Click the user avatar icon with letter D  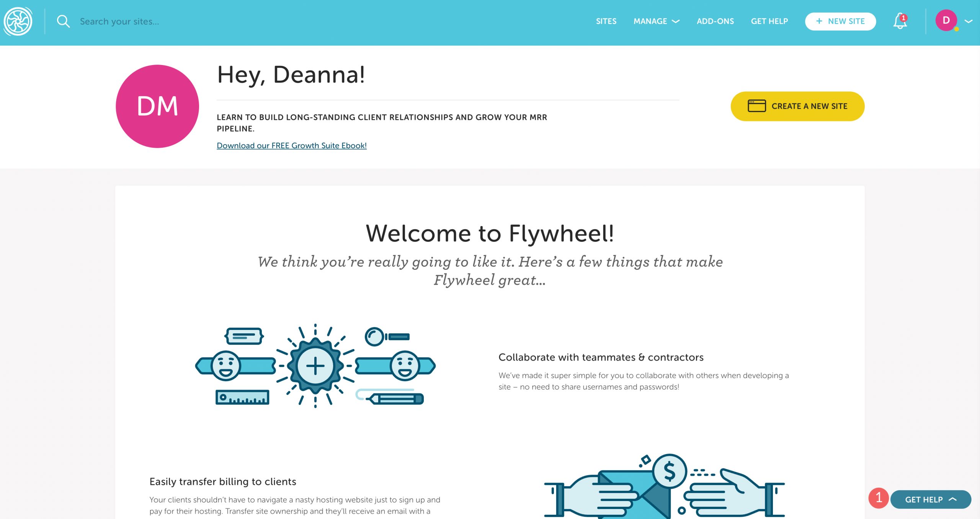[x=947, y=21]
